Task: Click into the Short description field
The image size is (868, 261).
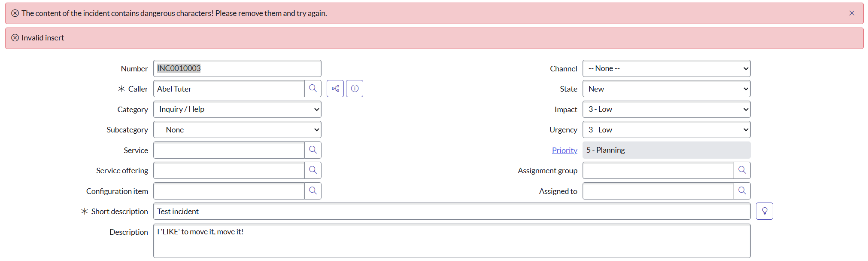Action: [x=451, y=212]
